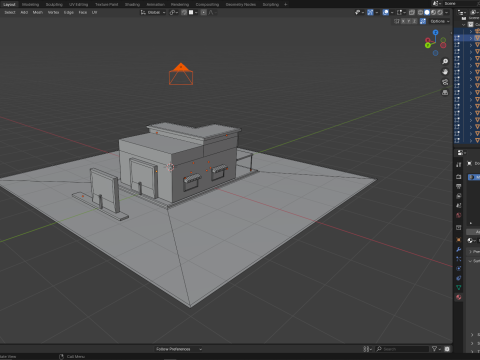Open the Global transform orientation dropdown
The height and width of the screenshot is (360, 480).
tap(153, 12)
